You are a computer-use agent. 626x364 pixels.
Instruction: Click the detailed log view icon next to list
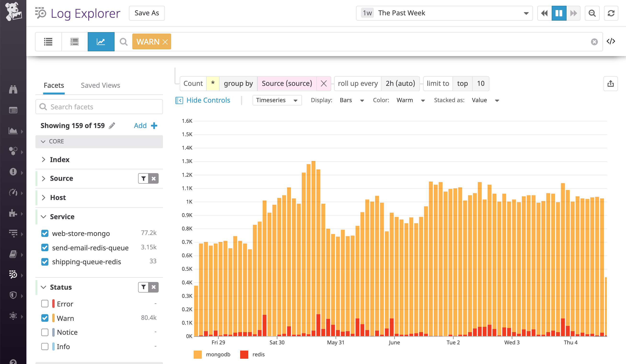[x=74, y=41]
